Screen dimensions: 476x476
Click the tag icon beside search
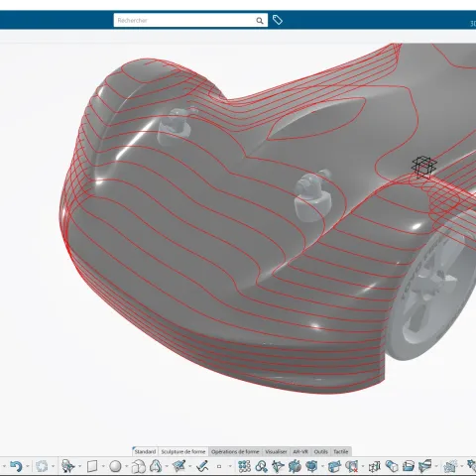[278, 20]
